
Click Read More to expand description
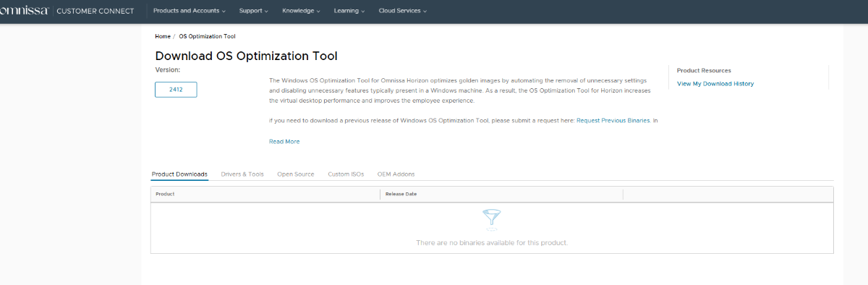tap(284, 142)
